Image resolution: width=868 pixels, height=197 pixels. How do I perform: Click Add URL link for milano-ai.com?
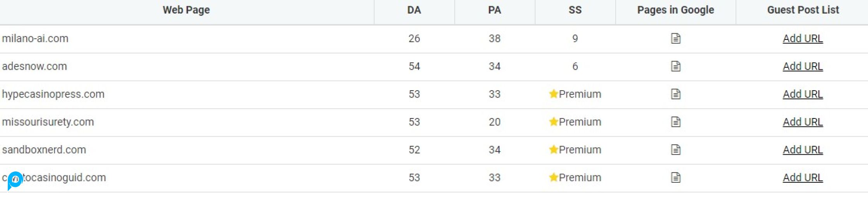(x=803, y=38)
